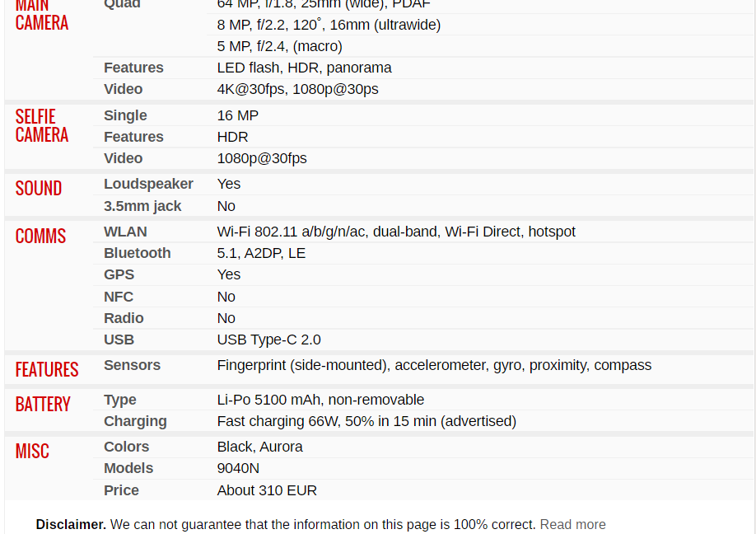The width and height of the screenshot is (756, 534).
Task: Click the WLAN spec label
Action: 125,232
